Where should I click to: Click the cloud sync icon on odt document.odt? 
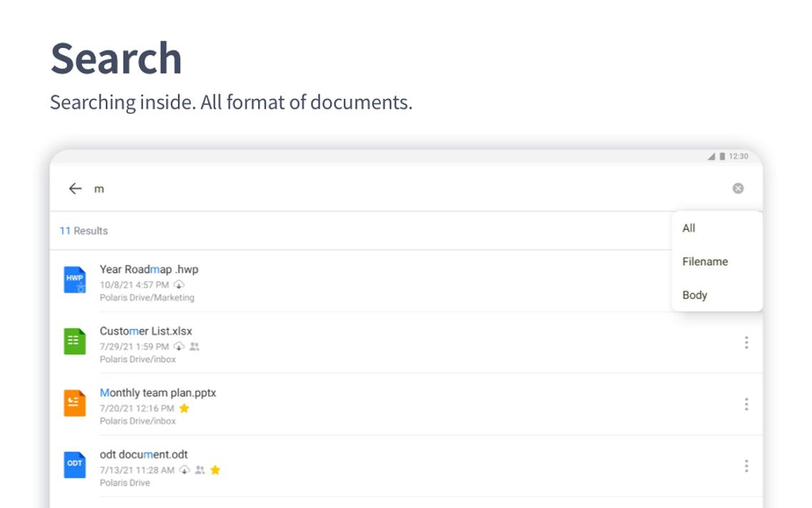point(184,470)
